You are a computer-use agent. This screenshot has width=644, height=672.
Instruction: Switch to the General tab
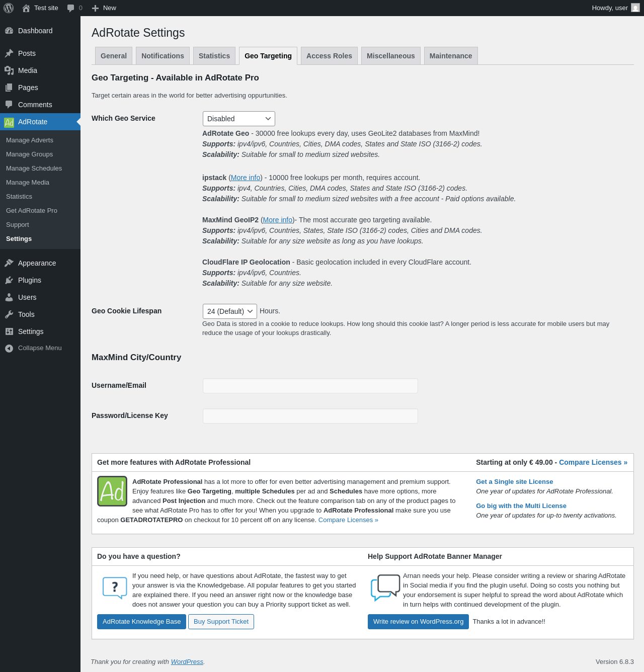click(x=114, y=56)
